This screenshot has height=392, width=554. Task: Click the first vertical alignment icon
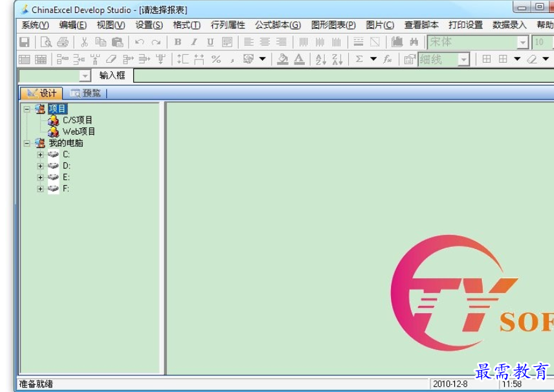[x=304, y=42]
